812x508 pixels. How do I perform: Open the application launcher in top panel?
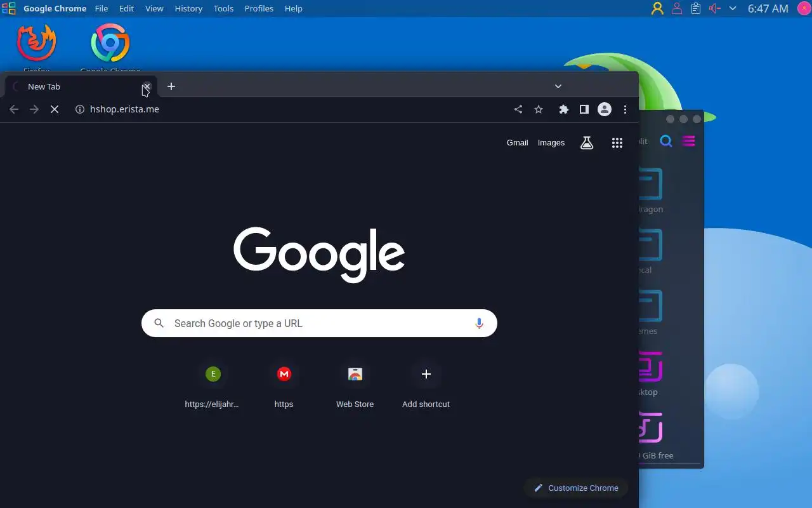pos(8,8)
